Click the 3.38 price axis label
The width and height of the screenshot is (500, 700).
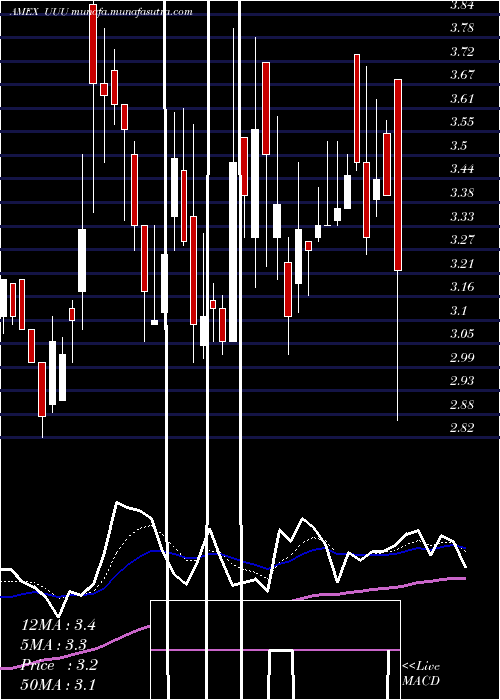click(462, 193)
